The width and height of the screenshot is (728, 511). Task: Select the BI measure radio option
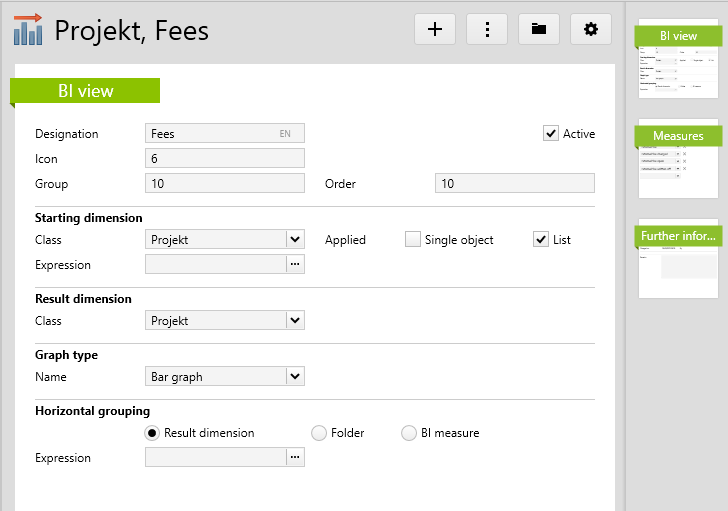point(409,433)
